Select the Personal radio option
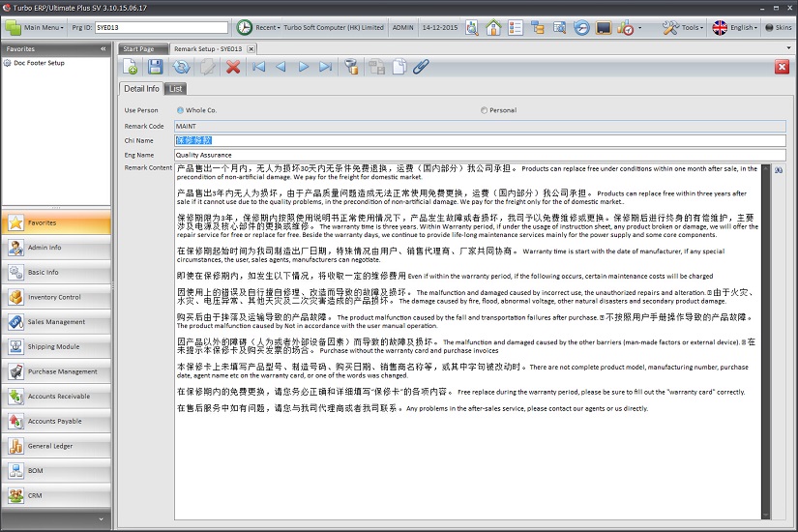Viewport: 798px width, 532px height. [484, 110]
